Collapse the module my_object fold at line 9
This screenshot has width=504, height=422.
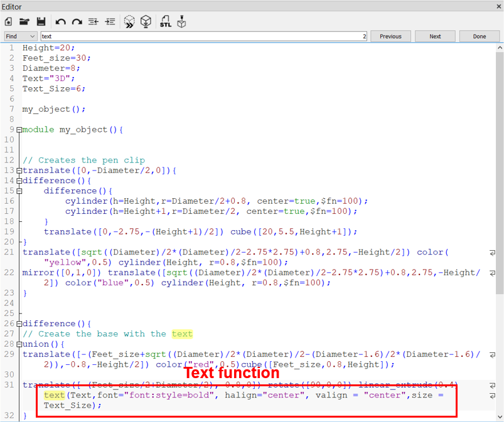tap(19, 130)
